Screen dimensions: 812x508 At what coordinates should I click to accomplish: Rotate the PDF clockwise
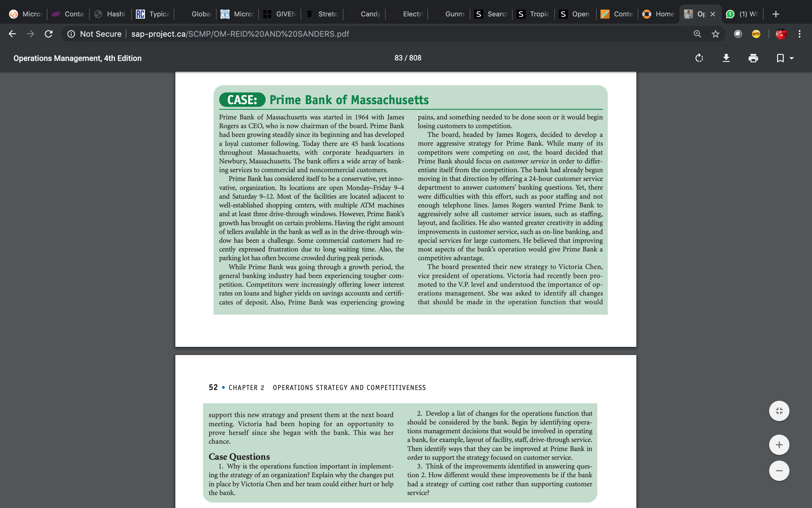(699, 58)
